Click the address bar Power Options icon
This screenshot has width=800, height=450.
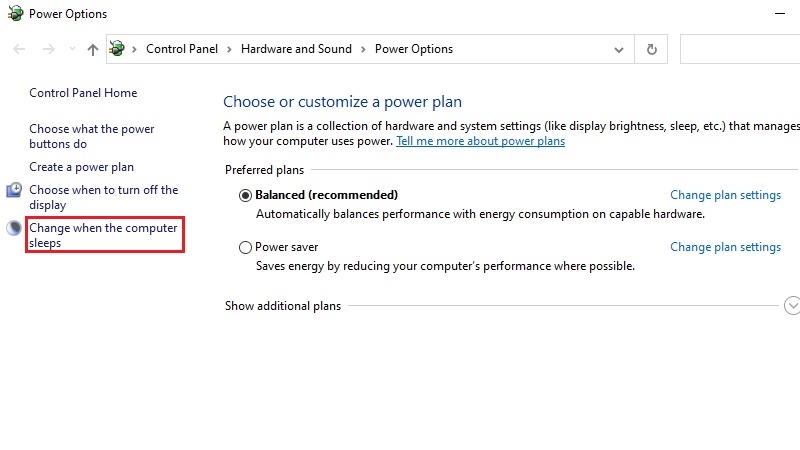(x=117, y=49)
